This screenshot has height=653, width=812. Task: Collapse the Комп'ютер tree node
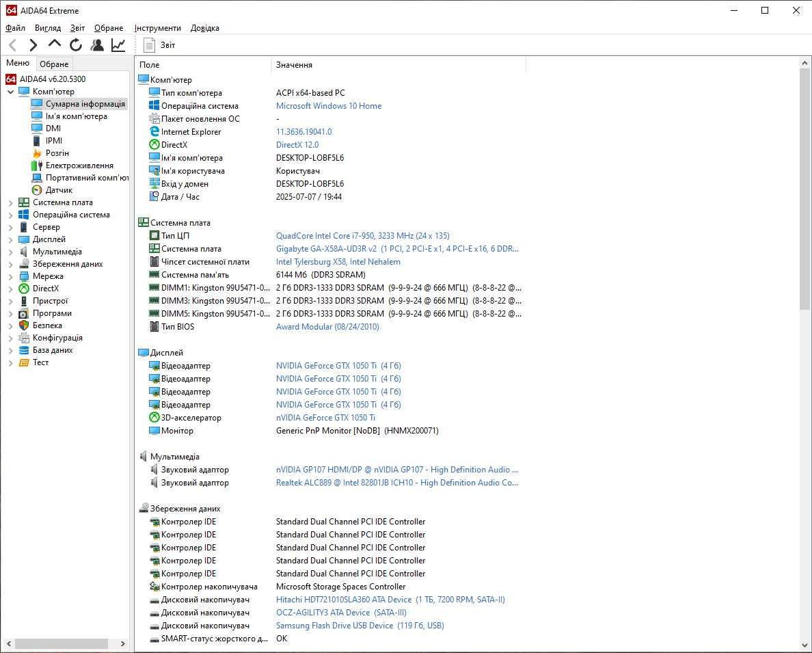tap(10, 92)
